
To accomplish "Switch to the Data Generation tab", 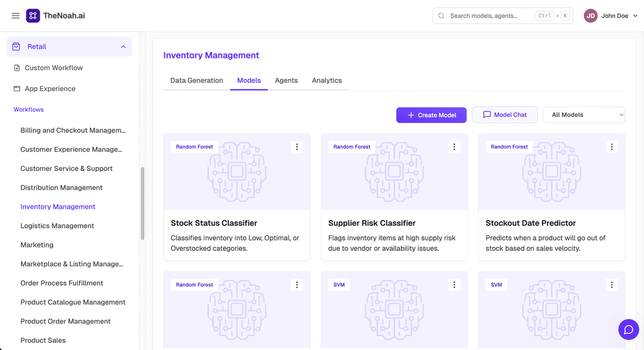I will click(x=196, y=80).
